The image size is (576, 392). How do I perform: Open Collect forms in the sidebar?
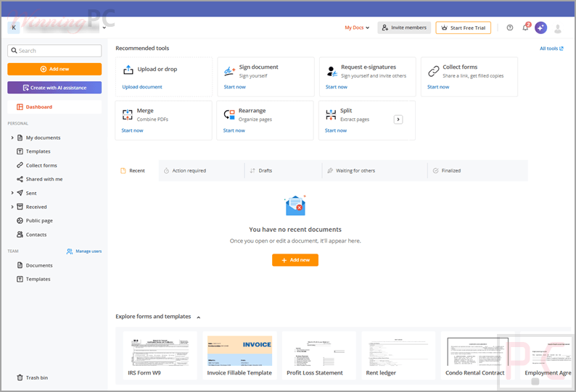(41, 165)
